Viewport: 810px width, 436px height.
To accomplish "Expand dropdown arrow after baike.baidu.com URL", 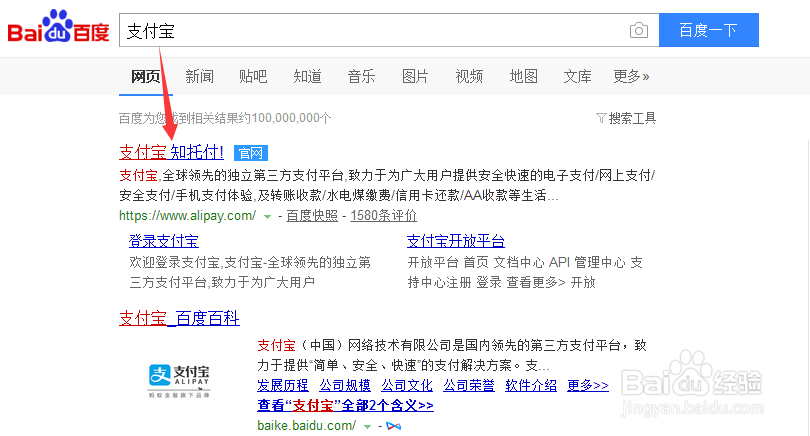I will pos(368,427).
